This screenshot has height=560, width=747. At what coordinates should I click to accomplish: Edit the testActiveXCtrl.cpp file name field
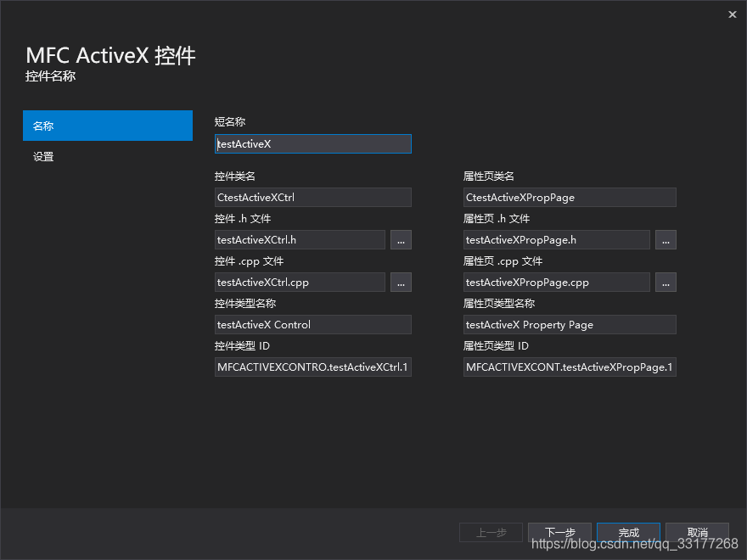(x=300, y=283)
